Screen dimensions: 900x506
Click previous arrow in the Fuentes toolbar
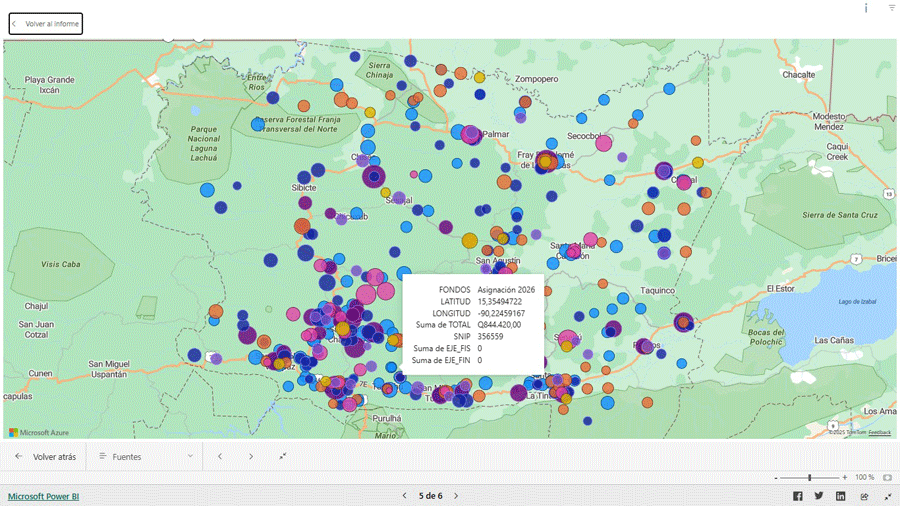tap(220, 457)
